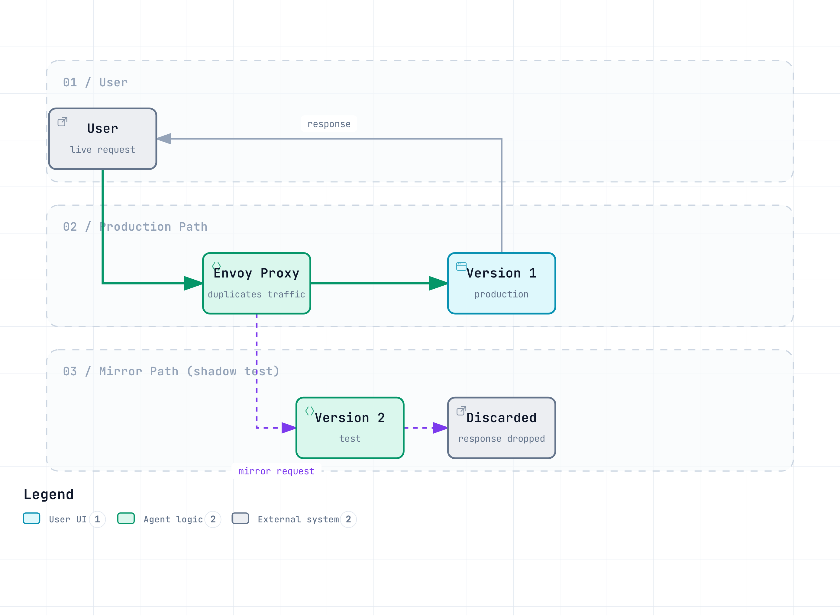
Task: Select the User UI legend color swatch
Action: click(31, 518)
